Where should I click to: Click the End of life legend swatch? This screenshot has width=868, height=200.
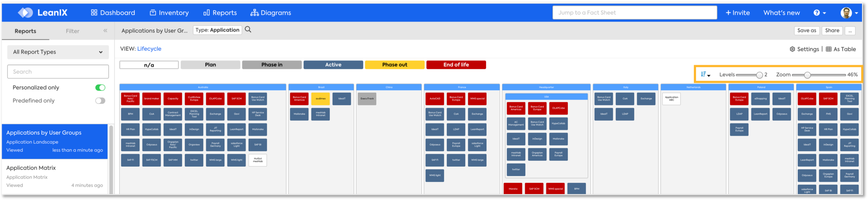pos(456,65)
